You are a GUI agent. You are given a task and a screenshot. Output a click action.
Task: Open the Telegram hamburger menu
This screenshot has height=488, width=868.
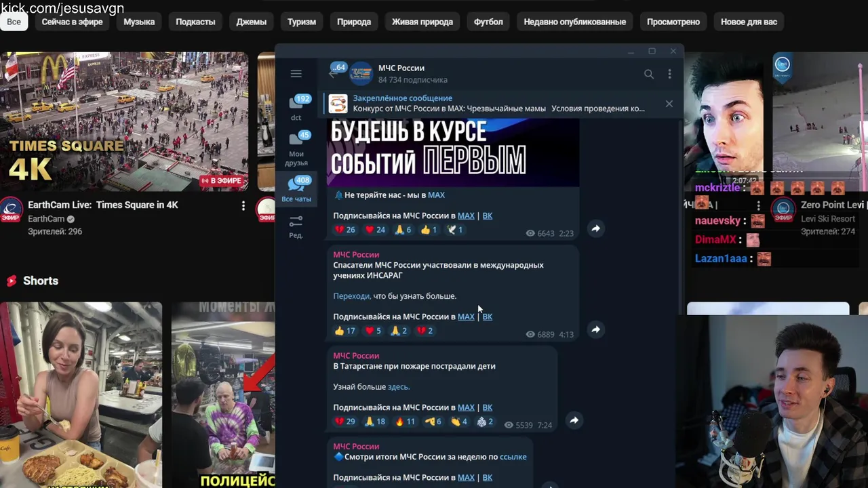coord(296,73)
